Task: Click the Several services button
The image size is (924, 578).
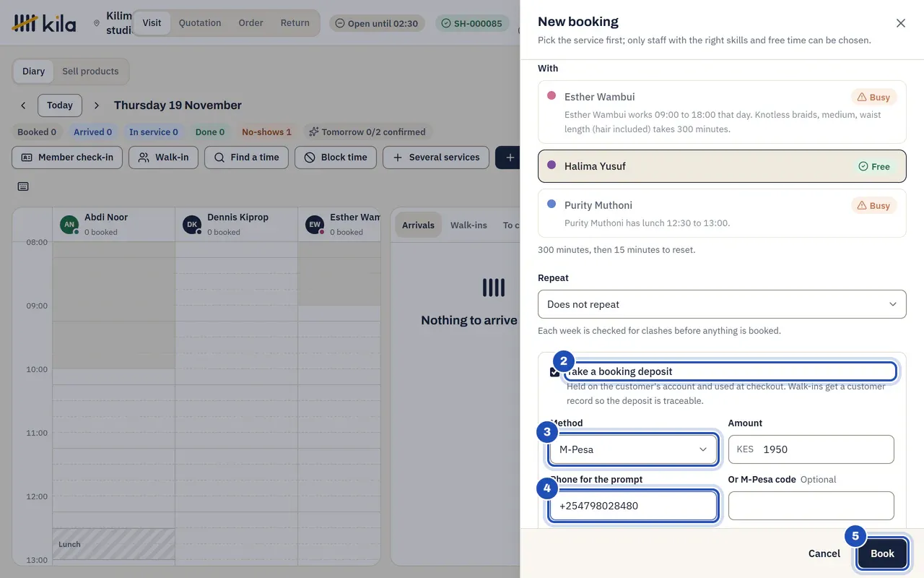Action: click(436, 158)
